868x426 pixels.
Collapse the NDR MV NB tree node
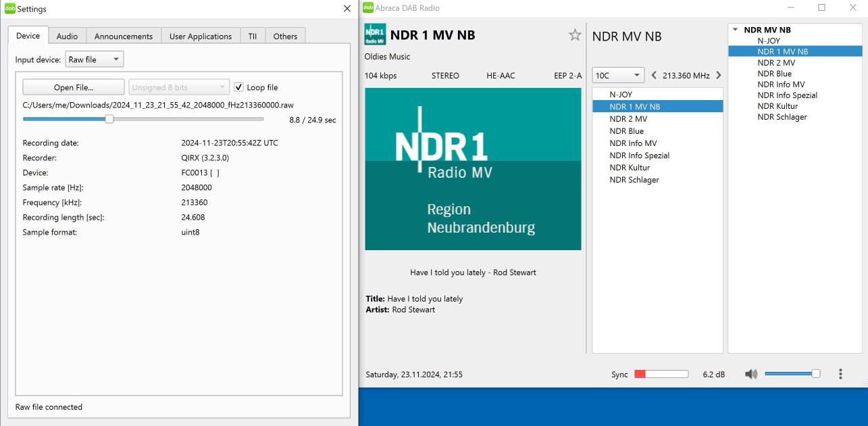pos(736,30)
